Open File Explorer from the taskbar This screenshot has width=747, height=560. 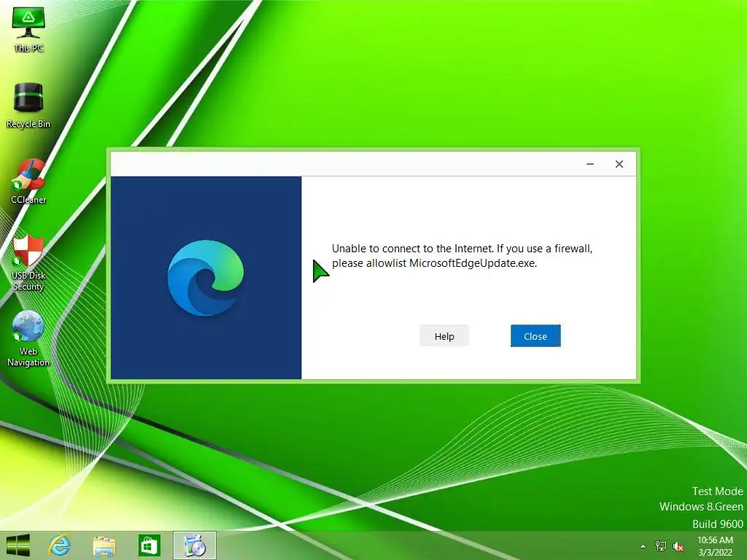(104, 545)
